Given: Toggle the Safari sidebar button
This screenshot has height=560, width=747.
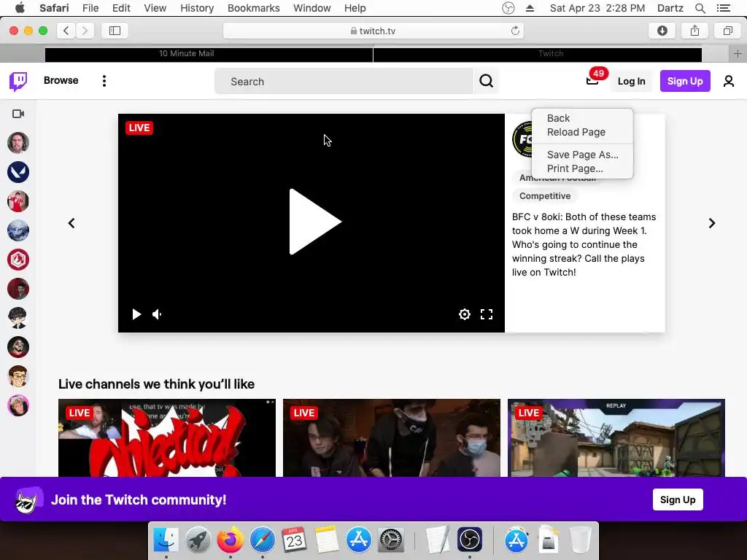Looking at the screenshot, I should click(x=115, y=31).
